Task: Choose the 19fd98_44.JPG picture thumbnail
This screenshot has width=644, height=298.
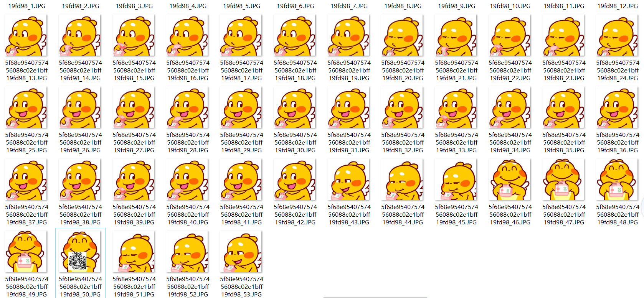Action: (402, 179)
